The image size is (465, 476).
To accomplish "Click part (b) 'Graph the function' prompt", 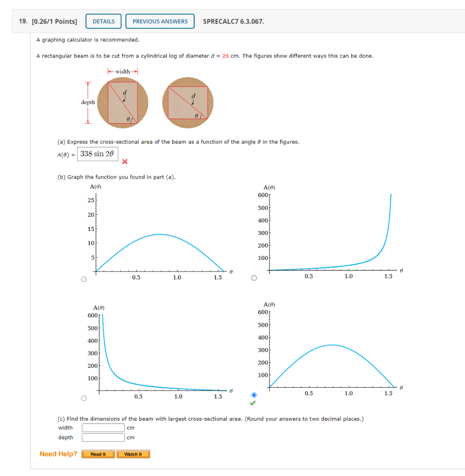I will click(117, 177).
